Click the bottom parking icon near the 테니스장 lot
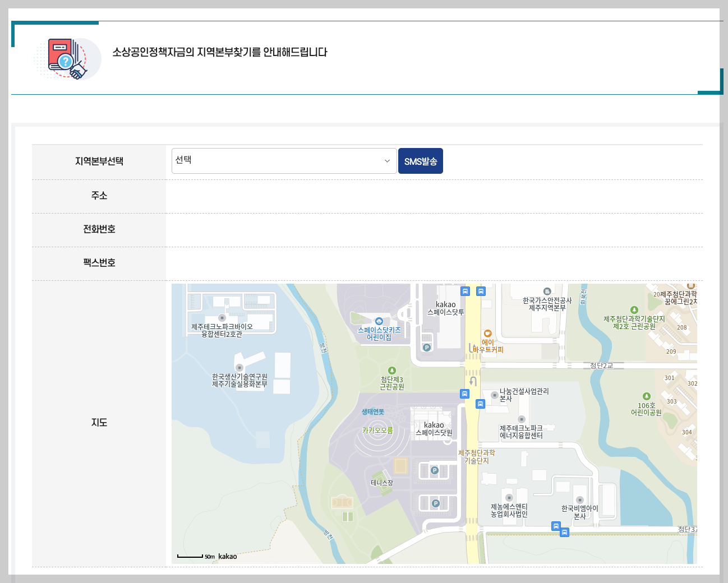This screenshot has width=728, height=583. point(437,503)
